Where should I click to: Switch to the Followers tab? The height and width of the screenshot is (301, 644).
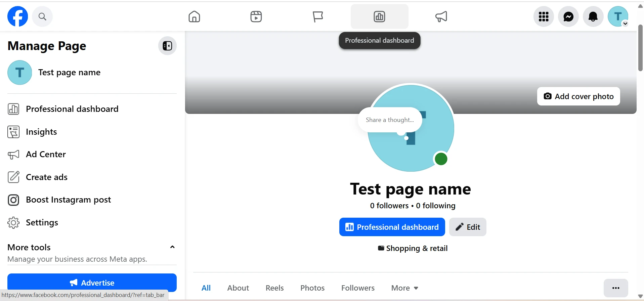[x=358, y=288]
